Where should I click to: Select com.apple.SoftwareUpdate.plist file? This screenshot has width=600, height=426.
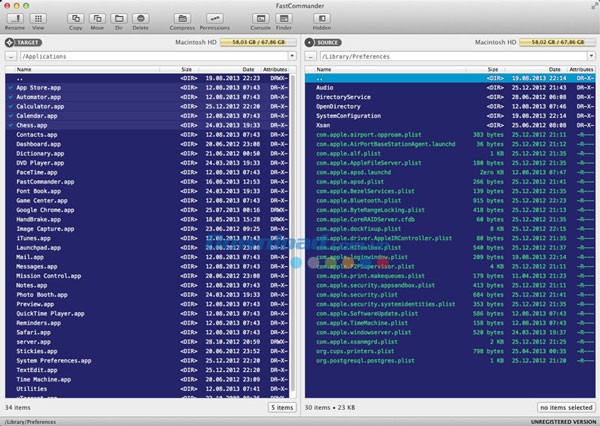point(450,313)
